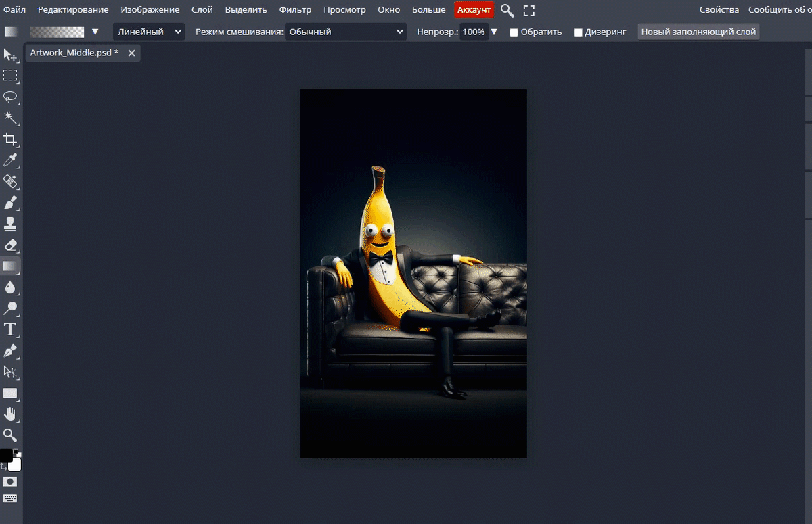Image resolution: width=812 pixels, height=524 pixels.
Task: Open the Линейный gradient type dropdown
Action: tap(148, 32)
